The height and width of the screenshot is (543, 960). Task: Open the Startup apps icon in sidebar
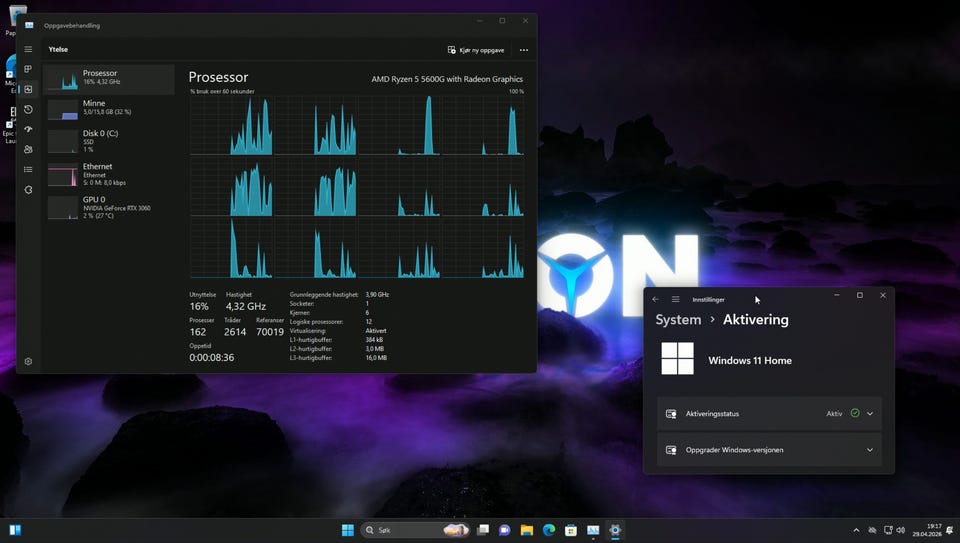(x=28, y=129)
